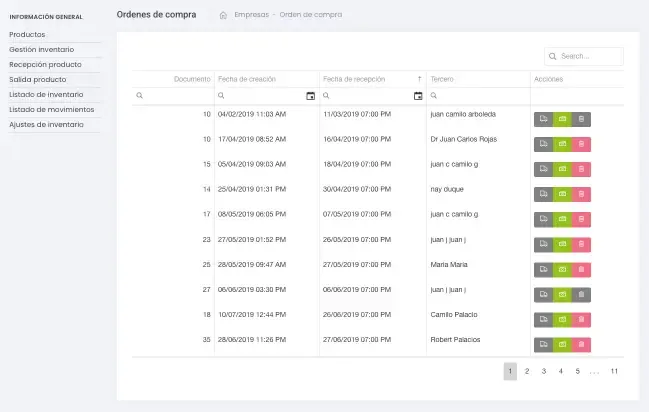The height and width of the screenshot is (412, 649).
Task: Delete the nay duque purchase order
Action: [581, 194]
